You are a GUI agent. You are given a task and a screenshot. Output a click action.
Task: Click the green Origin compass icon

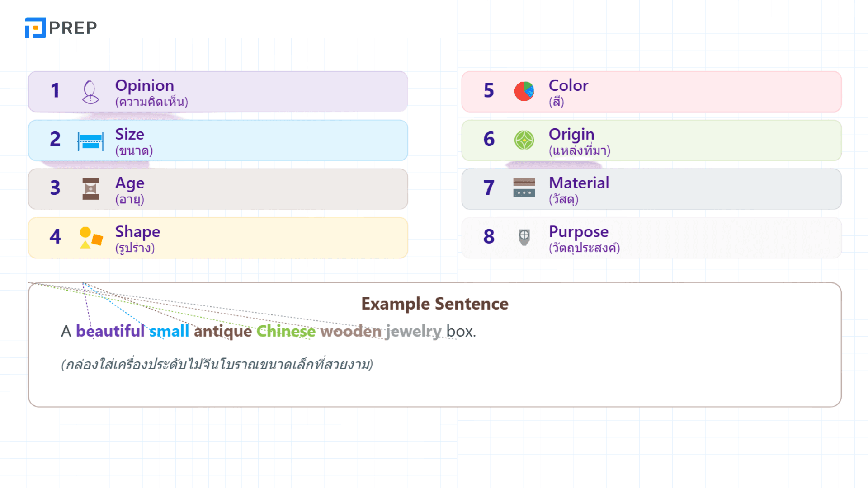524,140
